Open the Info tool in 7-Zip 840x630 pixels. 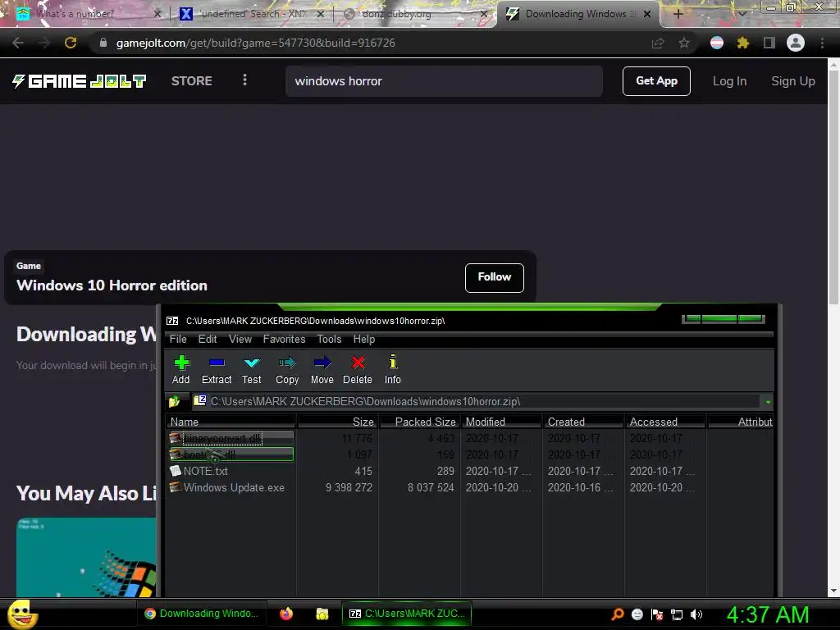[x=393, y=369]
